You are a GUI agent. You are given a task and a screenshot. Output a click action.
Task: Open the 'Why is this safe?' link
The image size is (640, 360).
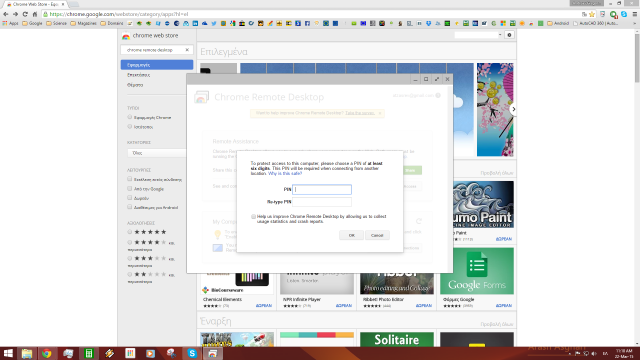(285, 173)
